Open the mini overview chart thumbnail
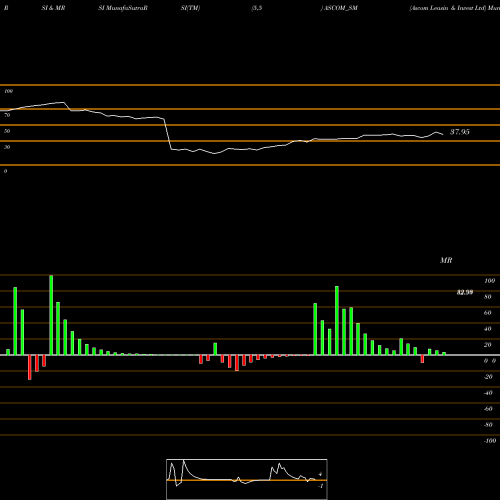The height and width of the screenshot is (500, 500). point(247,479)
